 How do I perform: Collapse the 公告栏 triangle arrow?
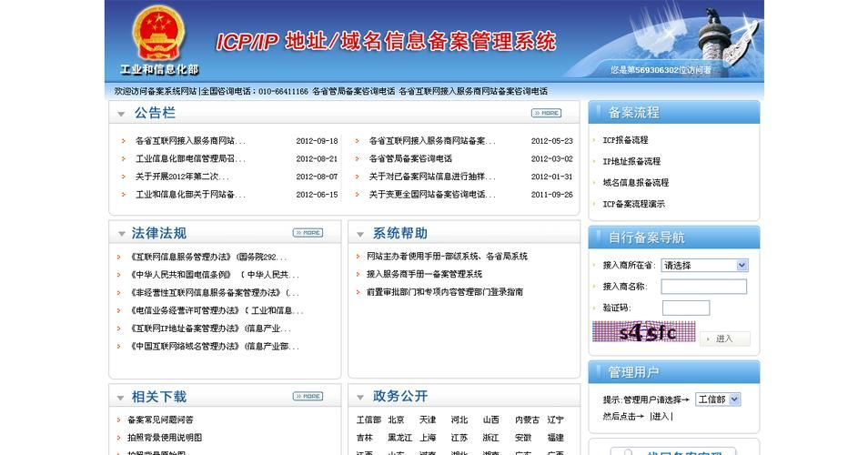121,114
